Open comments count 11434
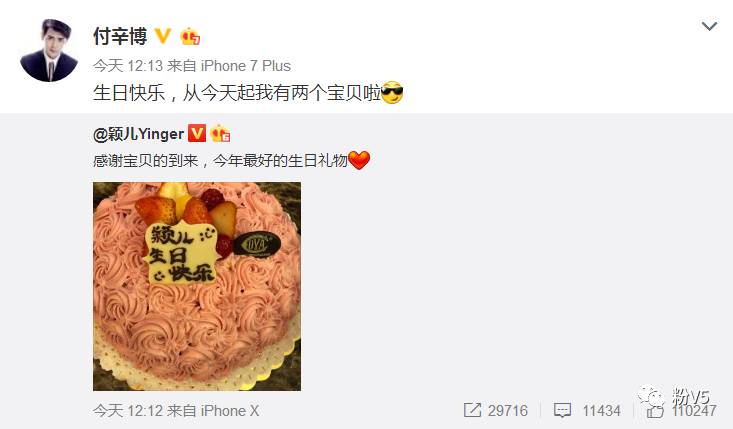The width and height of the screenshot is (733, 429). pyautogui.click(x=602, y=411)
